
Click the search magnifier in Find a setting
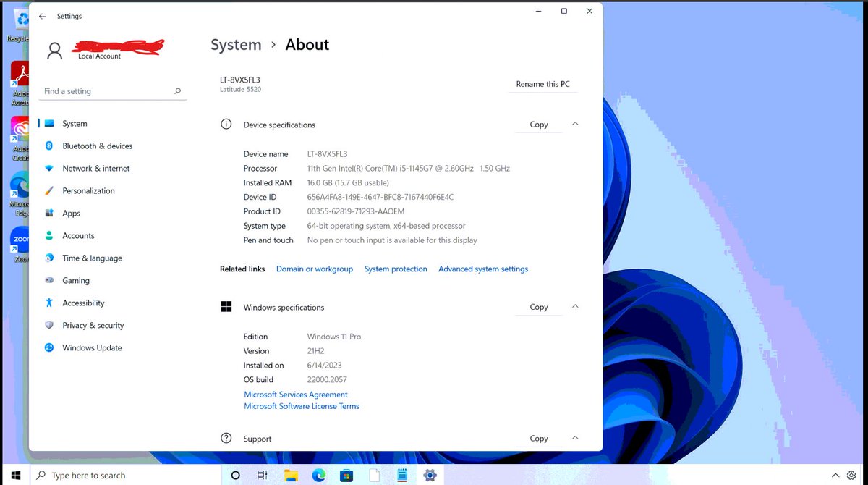click(177, 91)
